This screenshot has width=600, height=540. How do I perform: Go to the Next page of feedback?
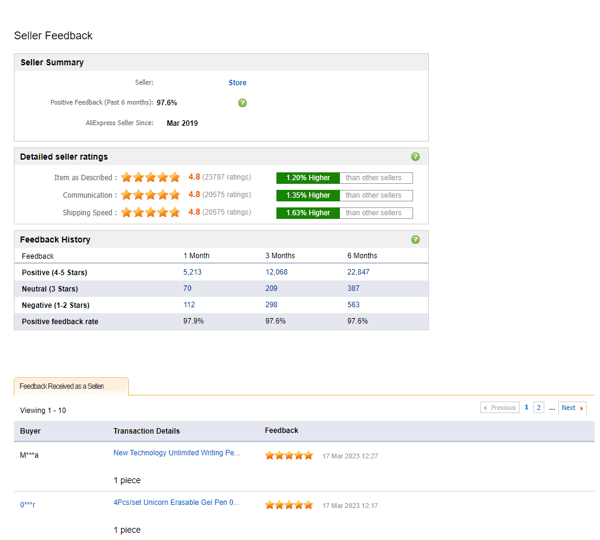tap(572, 408)
